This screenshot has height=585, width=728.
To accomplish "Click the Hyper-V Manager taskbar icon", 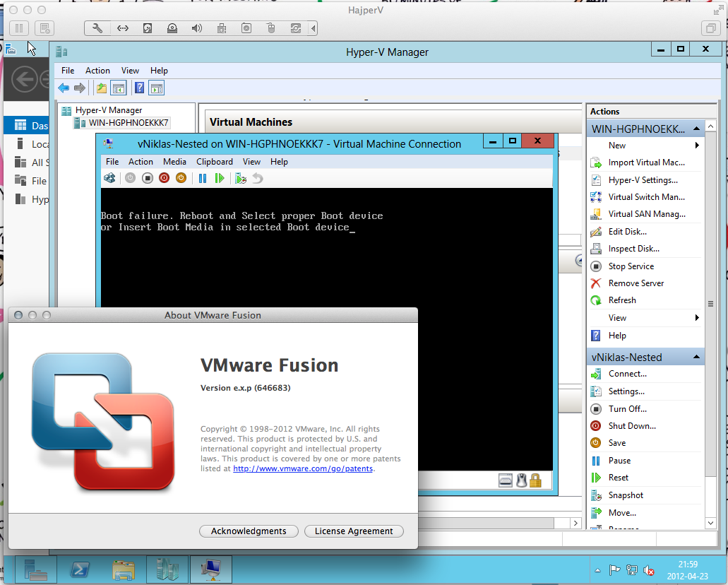I will [167, 569].
